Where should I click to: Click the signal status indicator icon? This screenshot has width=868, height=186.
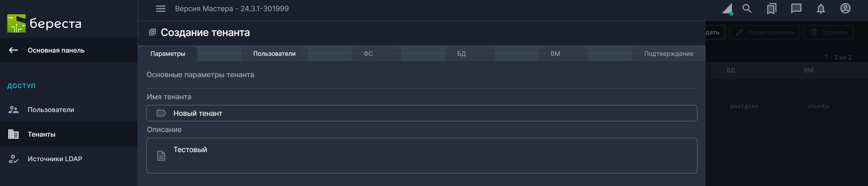[727, 9]
